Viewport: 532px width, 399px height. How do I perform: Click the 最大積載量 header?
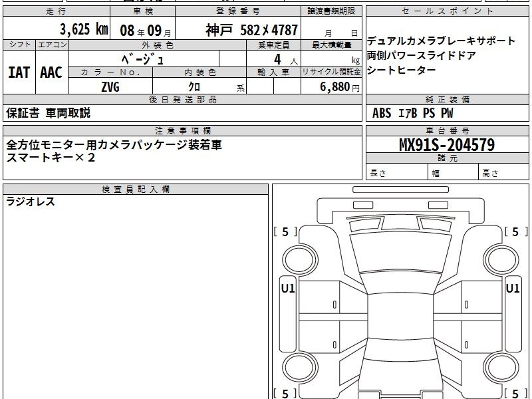coord(331,45)
